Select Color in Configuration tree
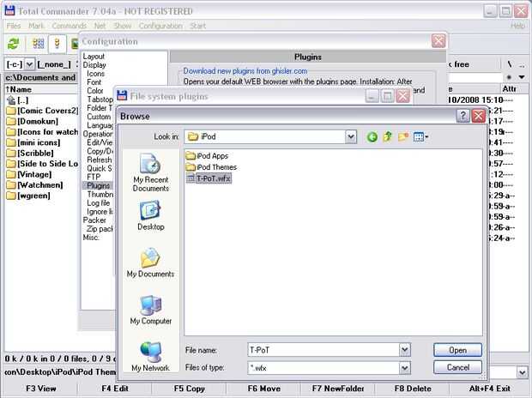This screenshot has width=532, height=398. (95, 91)
